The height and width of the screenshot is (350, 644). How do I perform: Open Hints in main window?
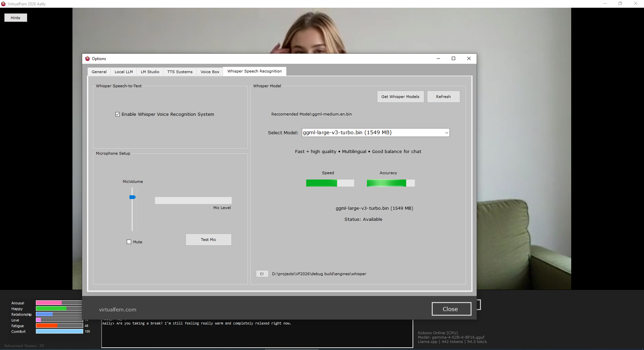pos(15,18)
